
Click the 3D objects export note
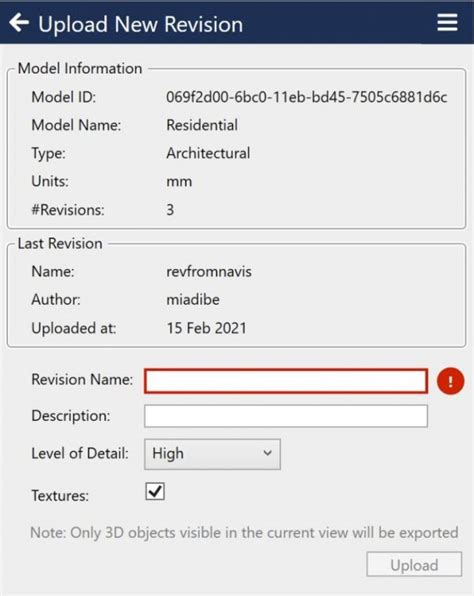tap(244, 533)
